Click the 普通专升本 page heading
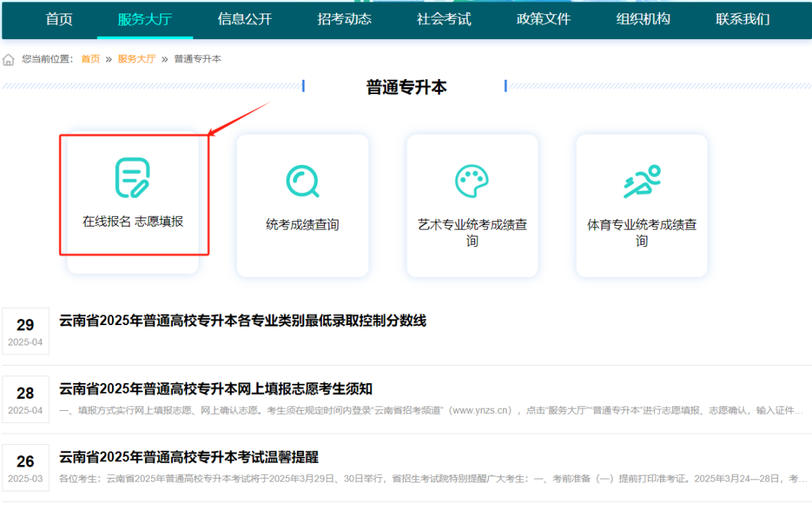The height and width of the screenshot is (517, 812). pos(406,87)
